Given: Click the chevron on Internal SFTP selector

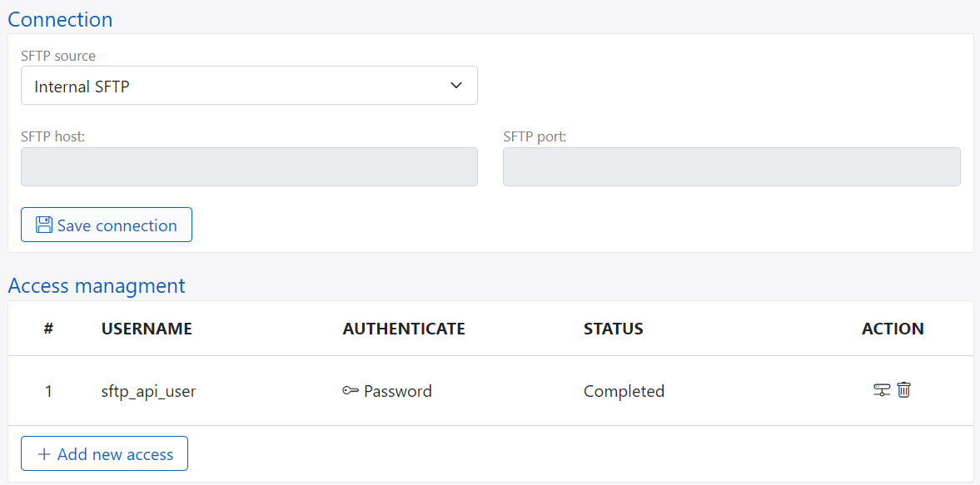Looking at the screenshot, I should 455,85.
